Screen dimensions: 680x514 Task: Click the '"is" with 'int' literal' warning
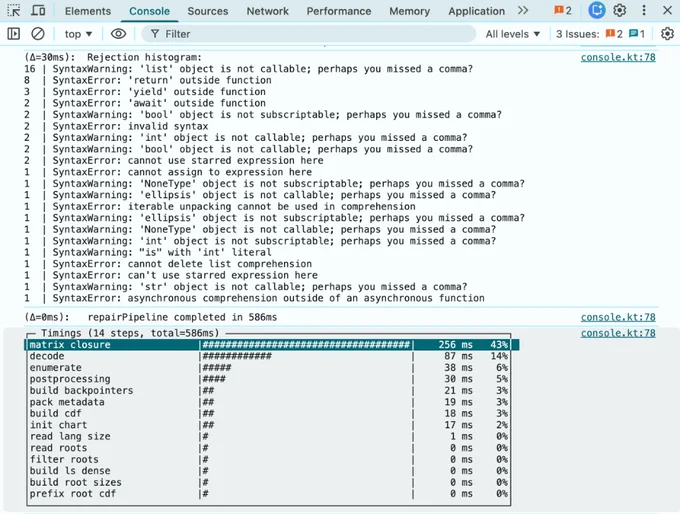pyautogui.click(x=148, y=252)
